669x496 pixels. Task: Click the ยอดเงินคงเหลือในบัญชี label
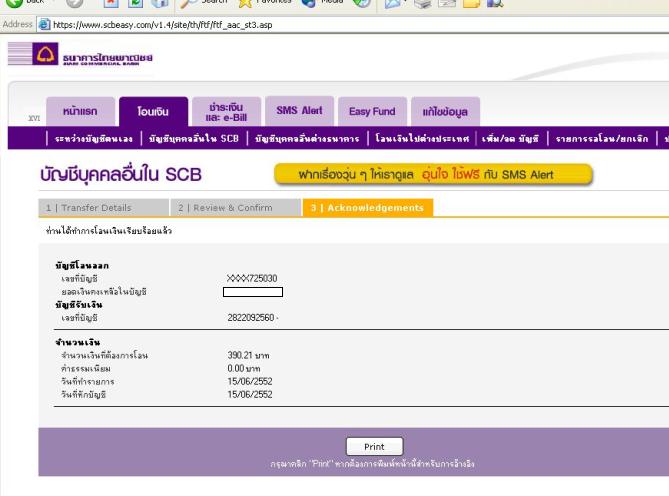coord(104,292)
